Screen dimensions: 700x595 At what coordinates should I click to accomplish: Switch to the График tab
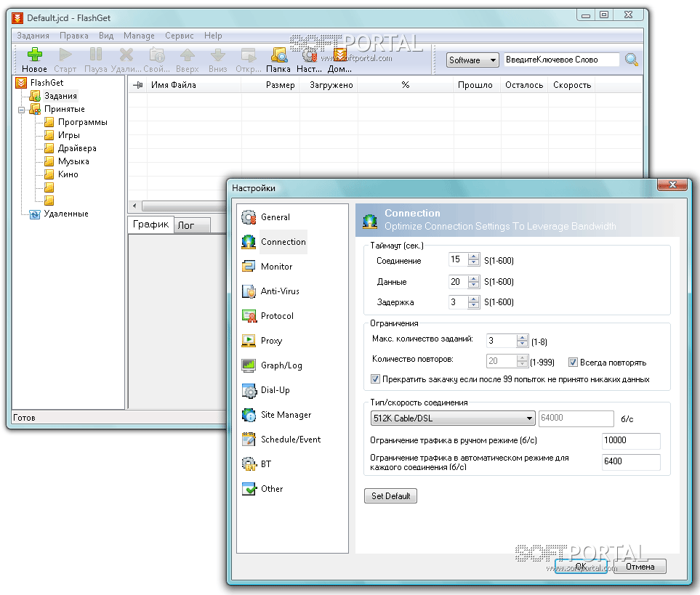click(x=150, y=224)
